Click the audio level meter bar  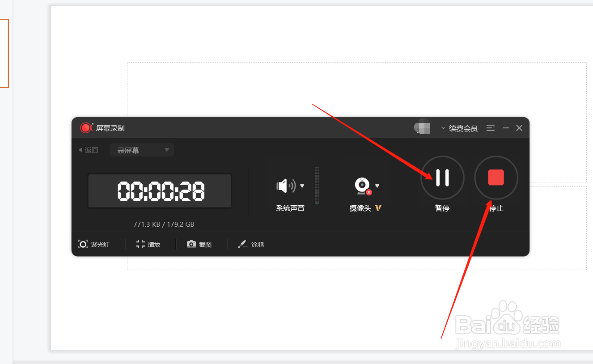317,185
